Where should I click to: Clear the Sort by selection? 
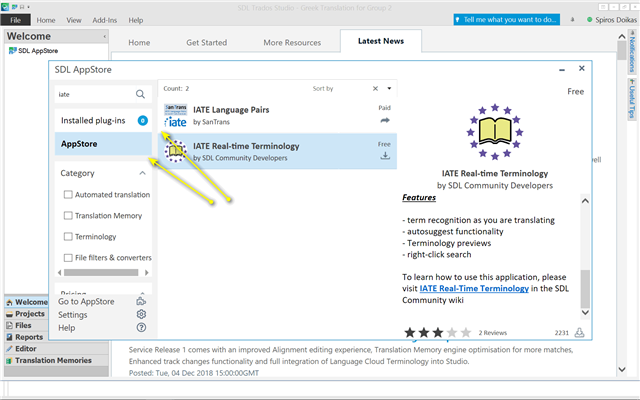coord(375,89)
